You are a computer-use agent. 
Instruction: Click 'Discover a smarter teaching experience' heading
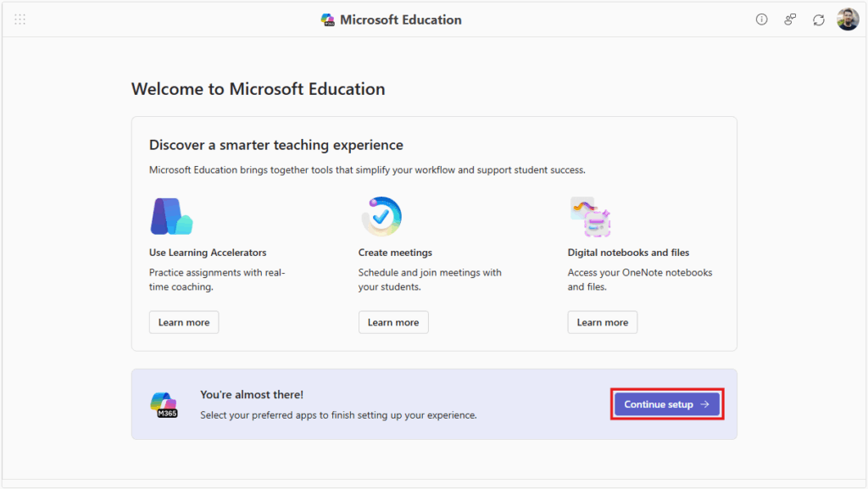(276, 145)
